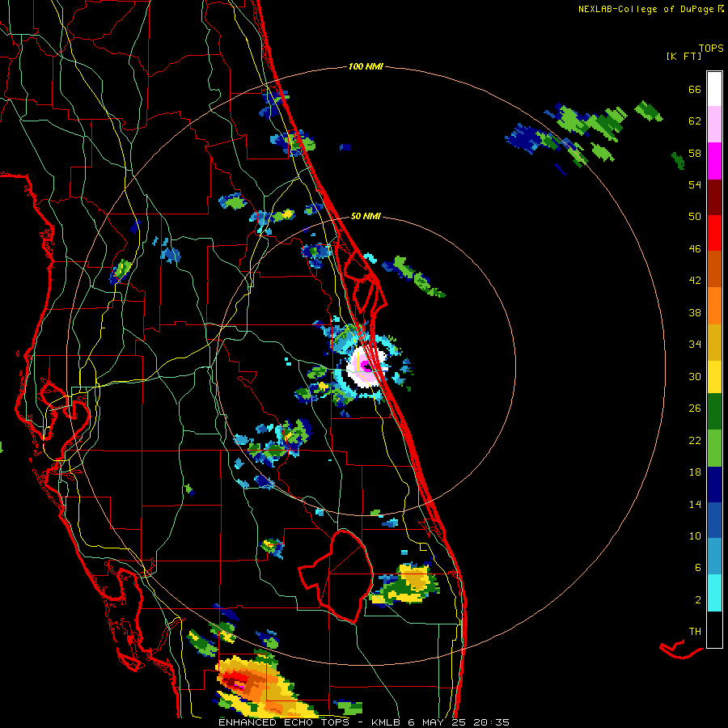The image size is (728, 728).
Task: Click the medium blue swatch between 14 and 10
Action: click(714, 520)
